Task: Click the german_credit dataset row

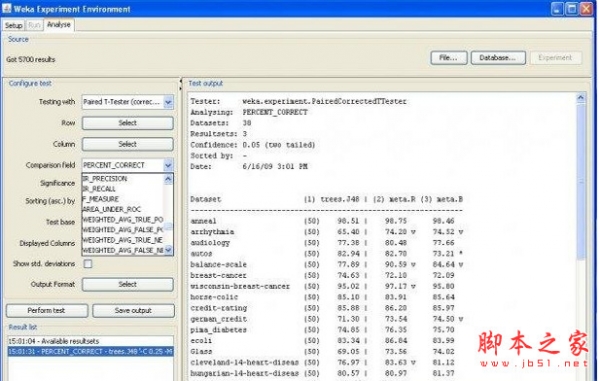Action: (x=326, y=319)
